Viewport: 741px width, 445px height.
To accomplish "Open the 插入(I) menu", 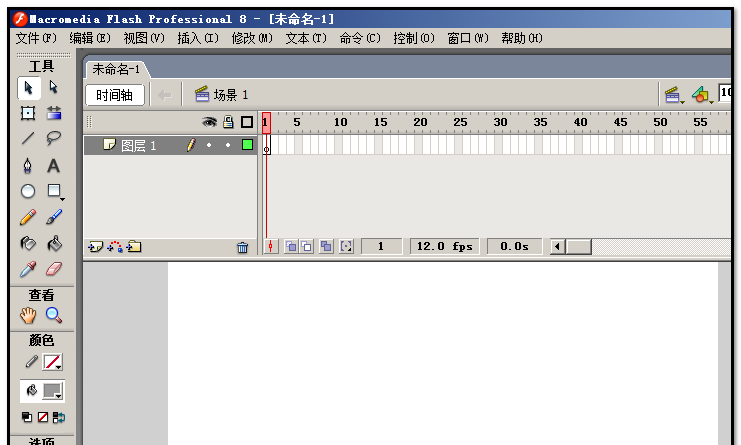I will [198, 38].
